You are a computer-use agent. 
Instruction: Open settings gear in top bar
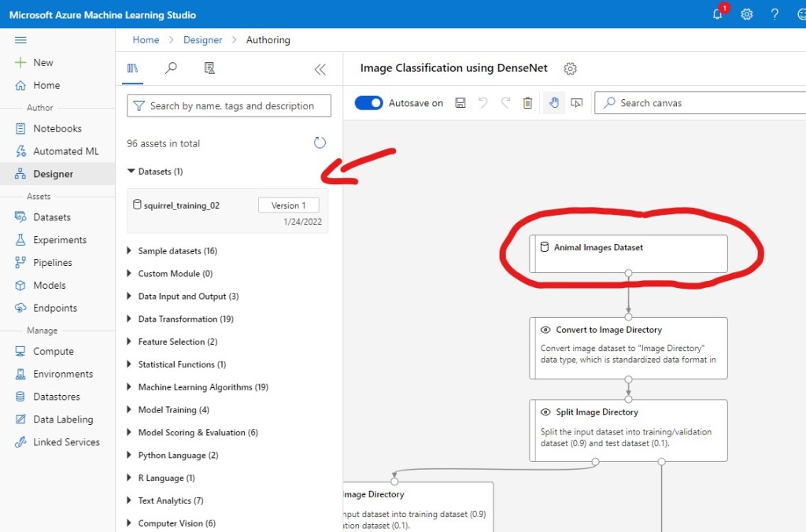747,15
